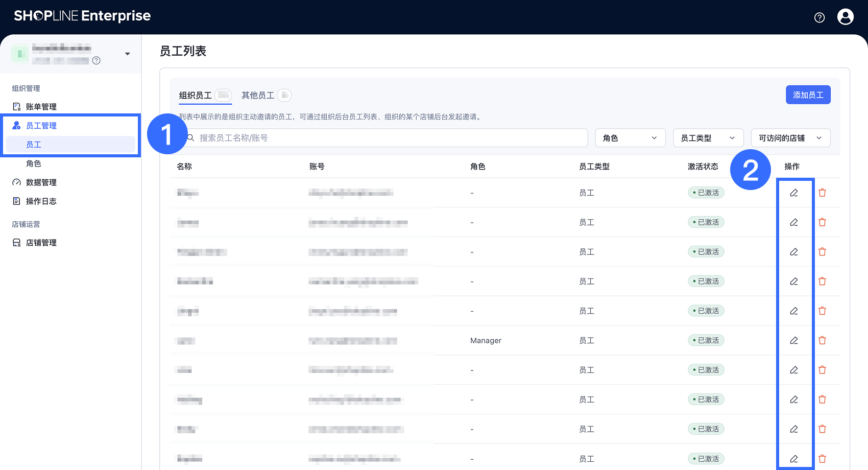868x470 pixels.
Task: Click the search magnifier icon
Action: pyautogui.click(x=190, y=138)
